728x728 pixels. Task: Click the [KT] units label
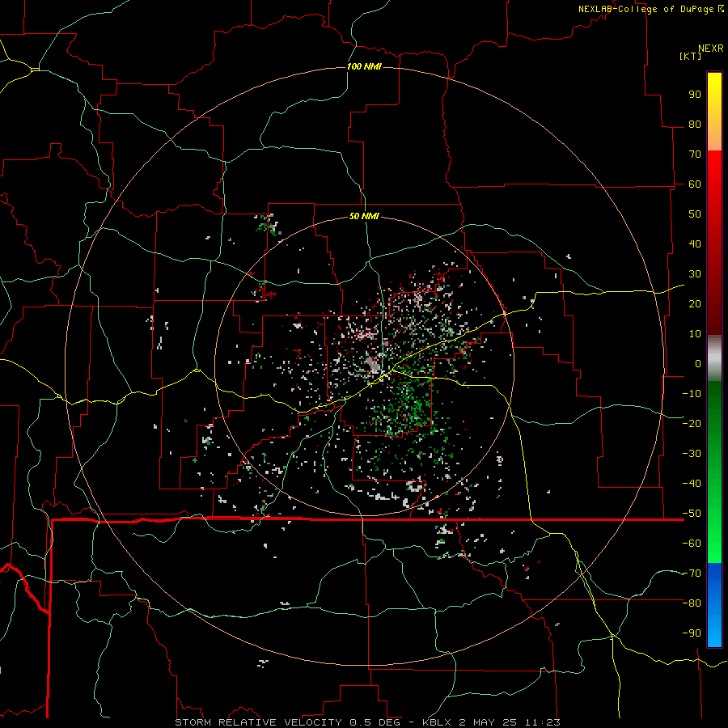[x=691, y=56]
